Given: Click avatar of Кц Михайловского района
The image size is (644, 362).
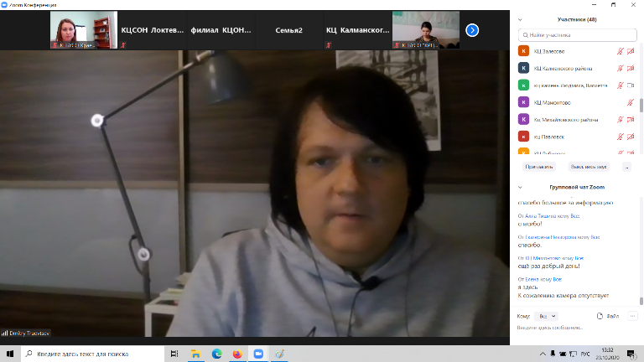Looking at the screenshot, I should pyautogui.click(x=523, y=120).
